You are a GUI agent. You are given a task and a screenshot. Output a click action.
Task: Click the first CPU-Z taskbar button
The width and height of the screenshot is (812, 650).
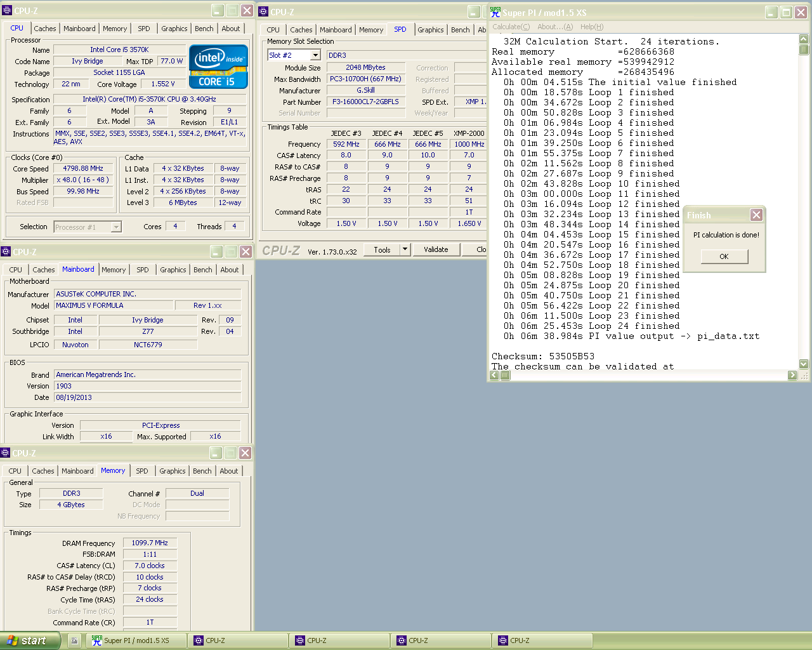(238, 640)
